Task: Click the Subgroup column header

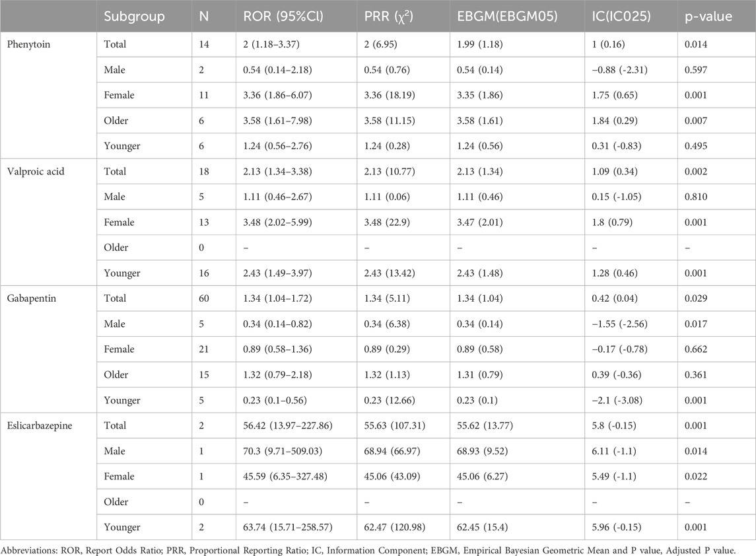Action: tap(134, 17)
